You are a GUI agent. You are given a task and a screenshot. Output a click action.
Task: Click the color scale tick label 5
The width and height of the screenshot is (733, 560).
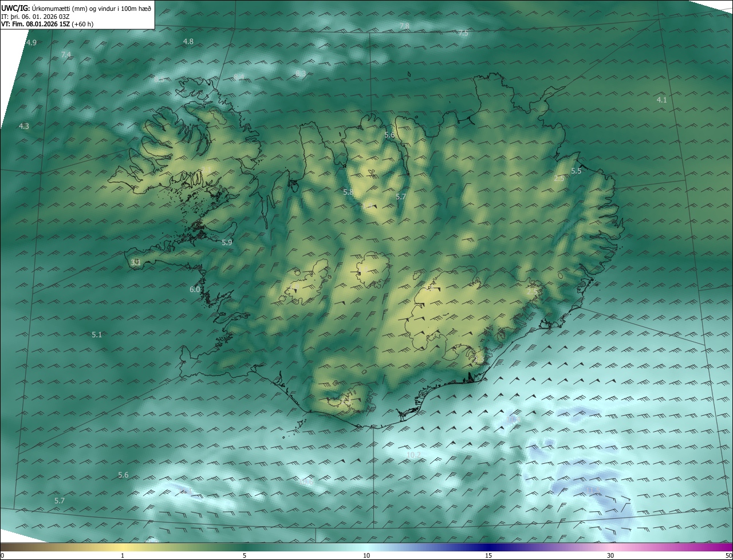[245, 556]
